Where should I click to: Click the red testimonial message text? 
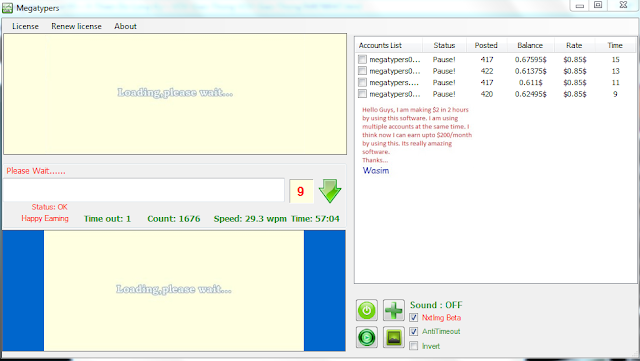point(417,135)
